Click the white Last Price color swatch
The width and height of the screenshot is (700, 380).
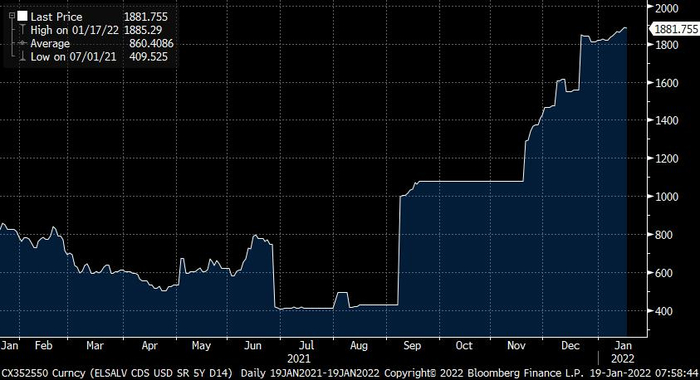22,17
